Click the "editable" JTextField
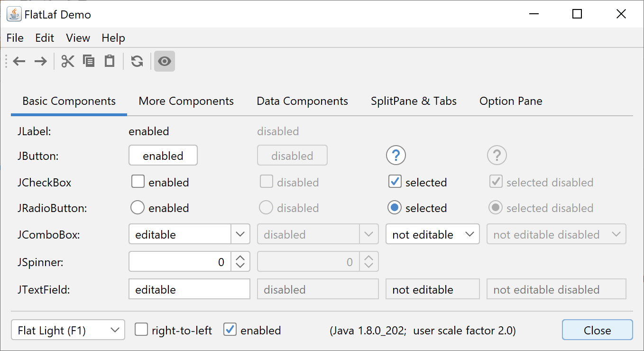644x351 pixels. click(189, 289)
